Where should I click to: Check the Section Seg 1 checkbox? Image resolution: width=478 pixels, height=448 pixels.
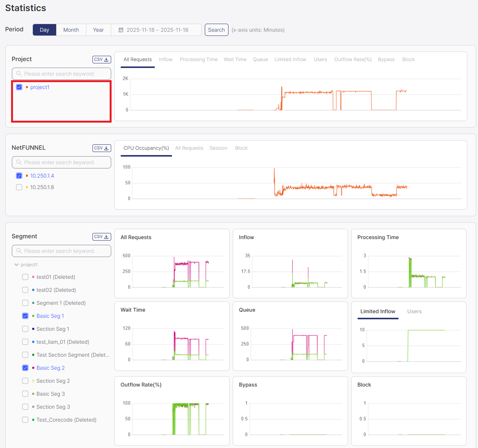25,329
